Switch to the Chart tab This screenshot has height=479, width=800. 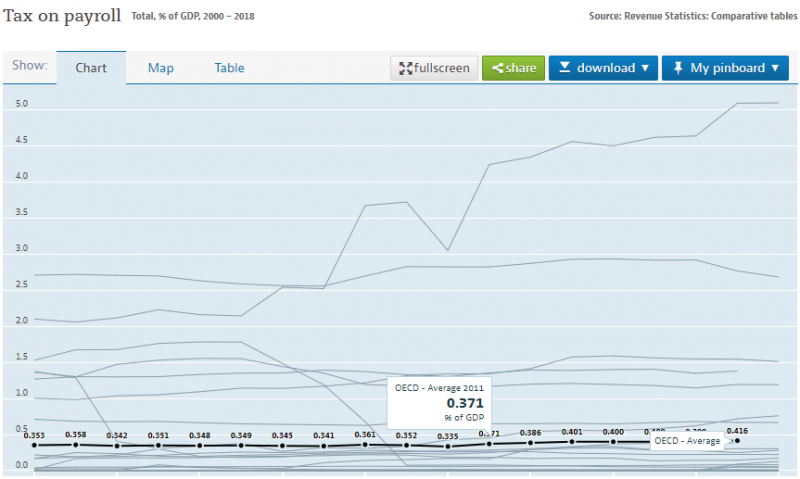(x=91, y=68)
